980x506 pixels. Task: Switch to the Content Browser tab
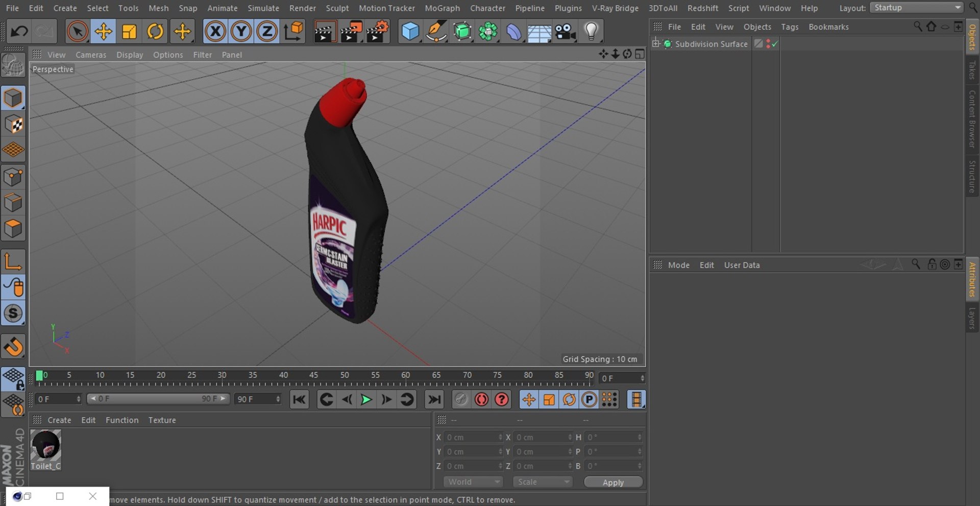(972, 119)
